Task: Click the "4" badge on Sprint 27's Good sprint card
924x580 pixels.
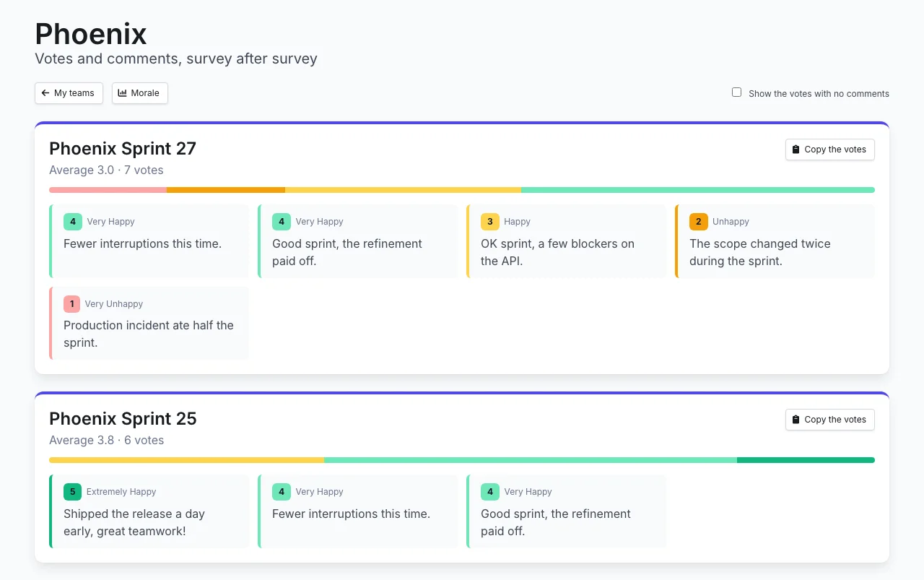Action: [x=282, y=222]
